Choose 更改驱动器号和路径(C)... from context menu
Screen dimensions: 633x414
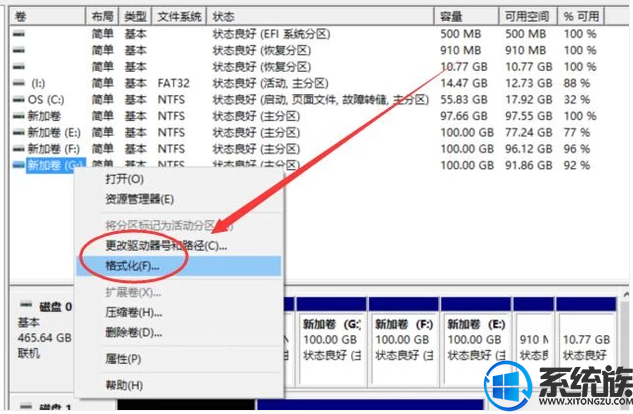click(166, 245)
